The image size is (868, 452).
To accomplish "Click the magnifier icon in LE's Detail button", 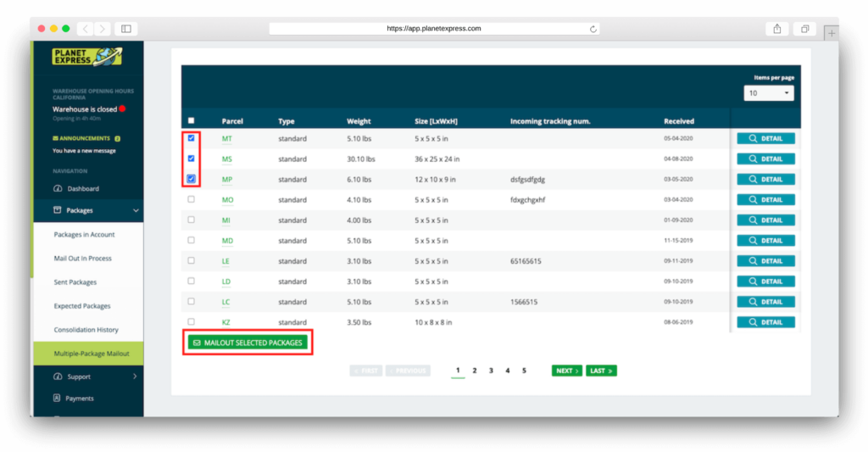I will click(753, 261).
